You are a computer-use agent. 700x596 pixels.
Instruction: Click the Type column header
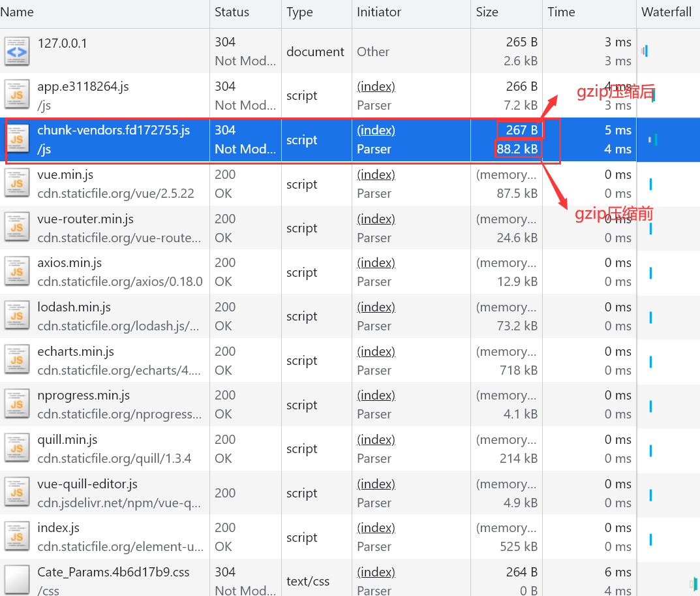coord(299,12)
